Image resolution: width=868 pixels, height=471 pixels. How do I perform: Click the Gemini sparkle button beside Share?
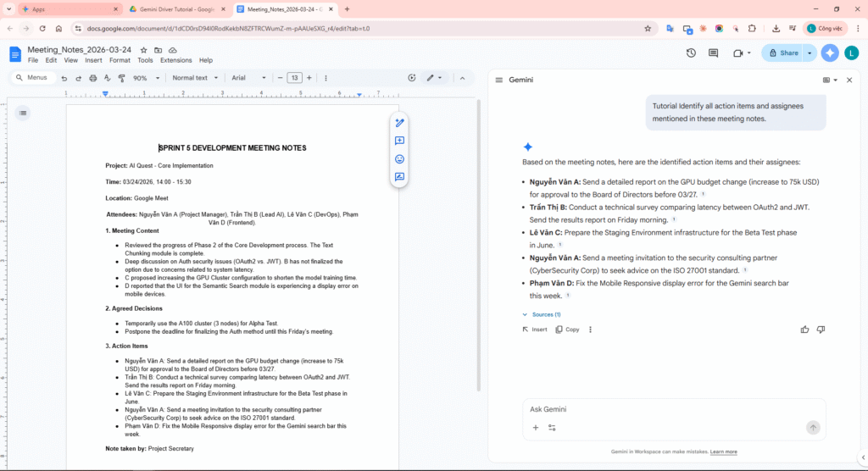(x=829, y=53)
